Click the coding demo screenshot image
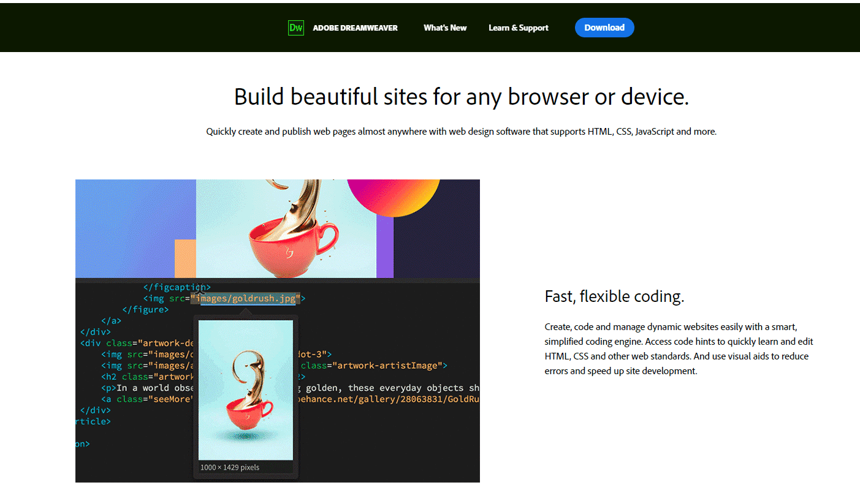The height and width of the screenshot is (504, 860). (x=278, y=331)
